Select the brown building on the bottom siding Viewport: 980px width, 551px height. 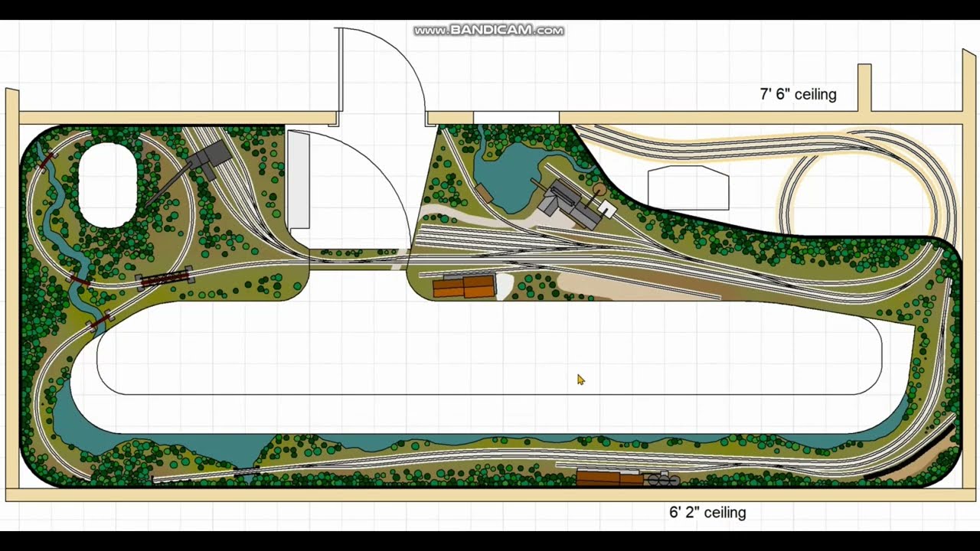click(x=609, y=479)
